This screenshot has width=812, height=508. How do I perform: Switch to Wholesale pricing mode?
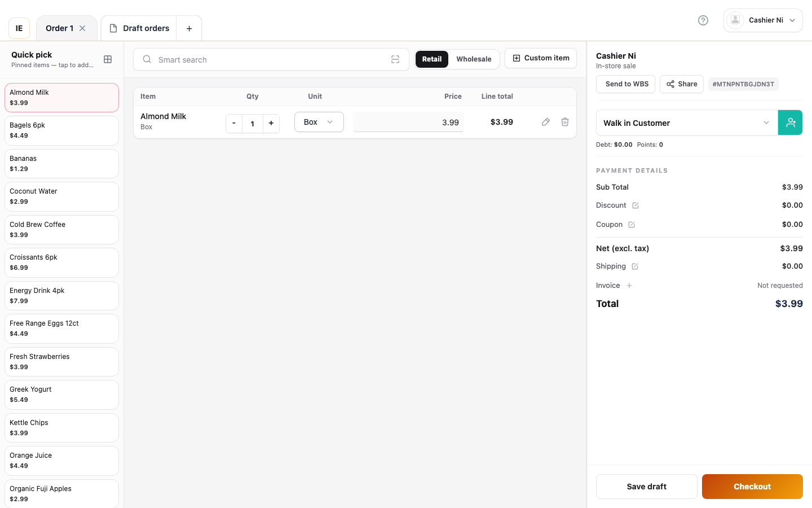click(474, 59)
